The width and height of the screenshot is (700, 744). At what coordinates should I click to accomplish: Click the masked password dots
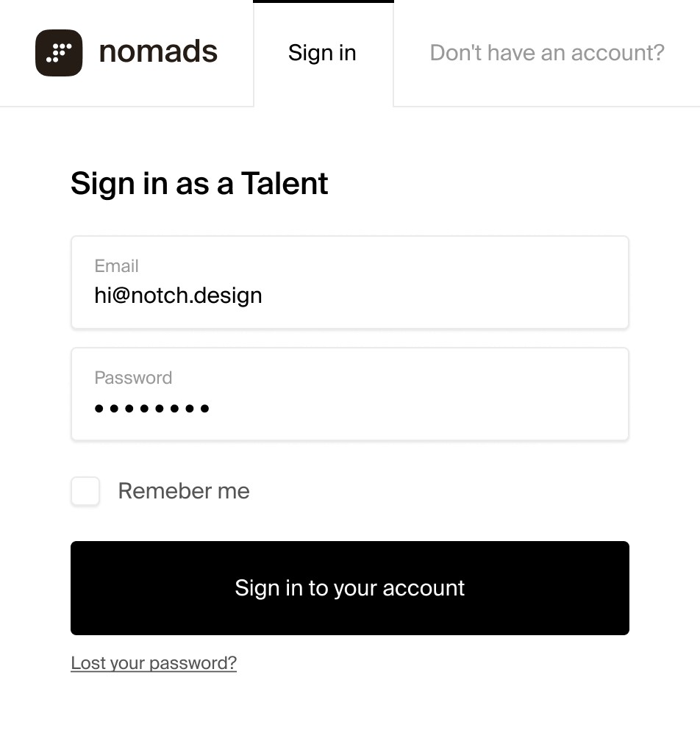[152, 409]
